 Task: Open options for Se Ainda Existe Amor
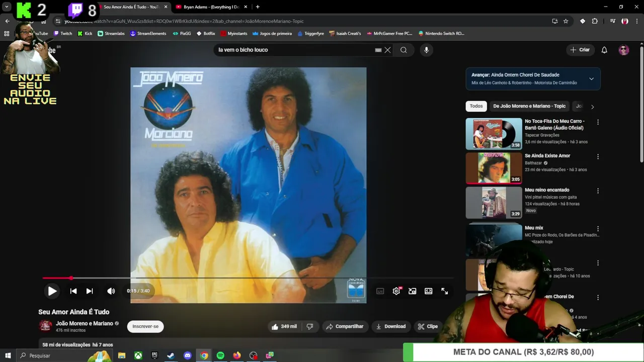point(598,157)
